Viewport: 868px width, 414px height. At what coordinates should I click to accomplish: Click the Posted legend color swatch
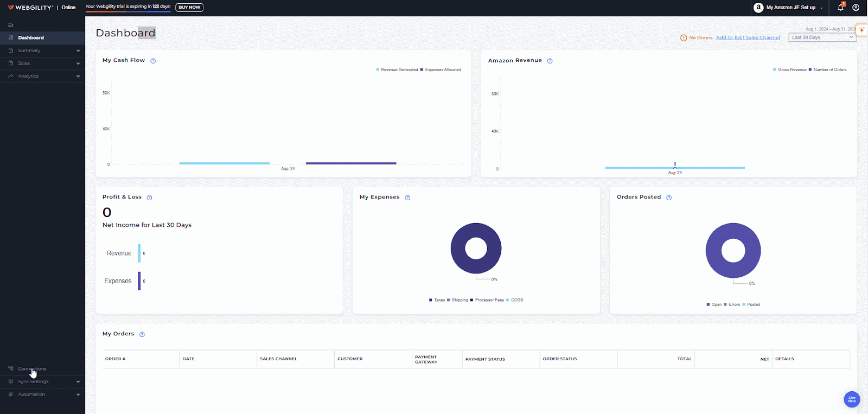[744, 304]
